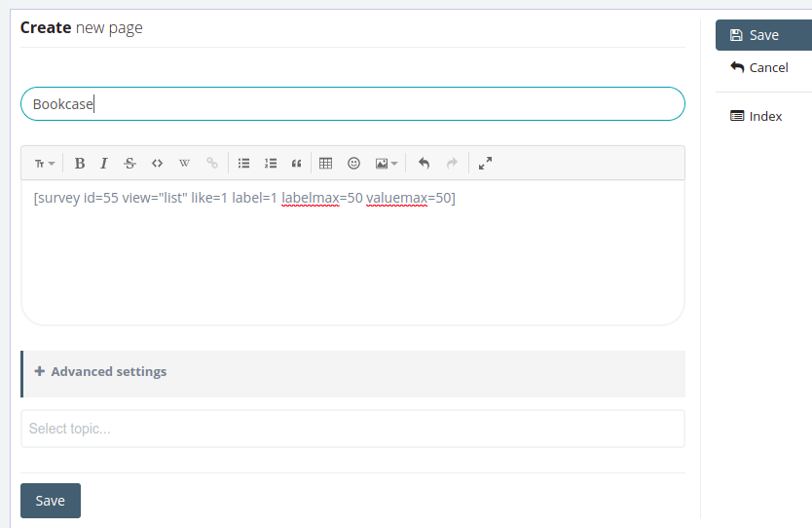This screenshot has width=812, height=528.
Task: Click Cancel in the sidebar
Action: [759, 67]
